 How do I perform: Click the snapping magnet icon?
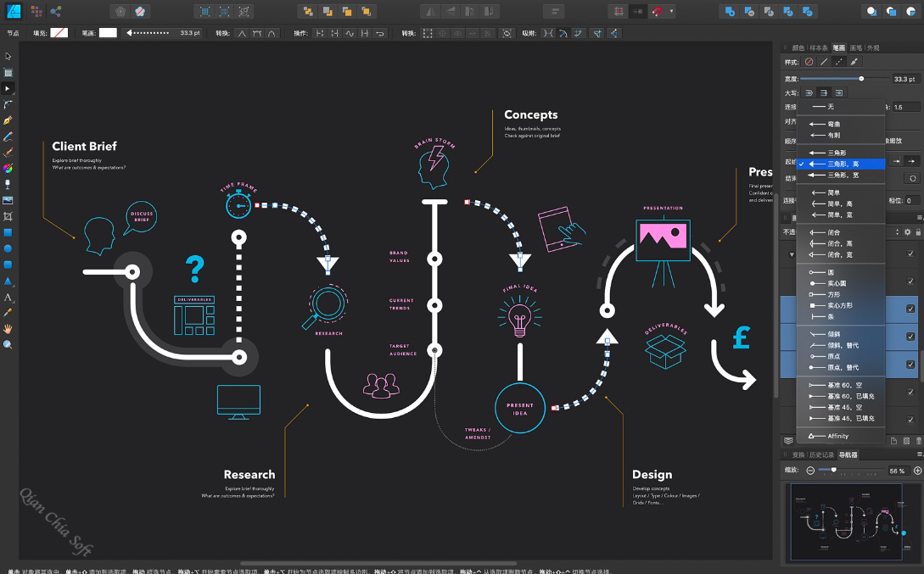pos(656,11)
